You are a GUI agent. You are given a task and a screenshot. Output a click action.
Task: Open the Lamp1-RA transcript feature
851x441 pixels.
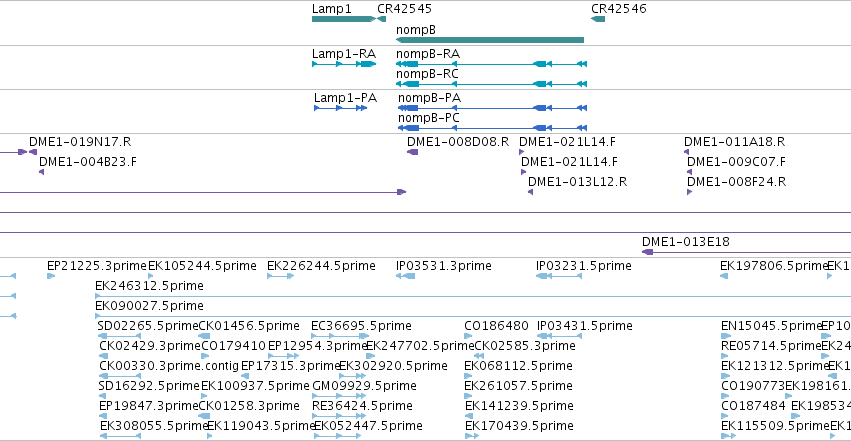coord(344,64)
